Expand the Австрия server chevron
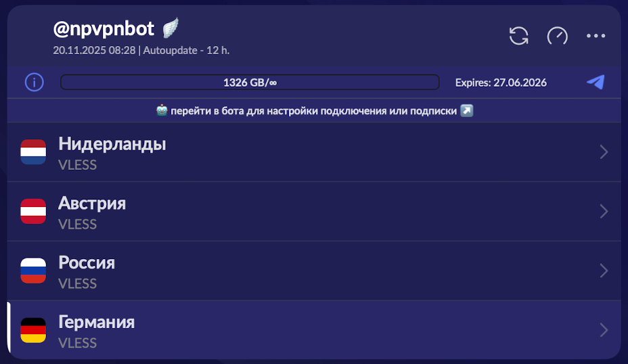This screenshot has height=364, width=628. (x=604, y=212)
